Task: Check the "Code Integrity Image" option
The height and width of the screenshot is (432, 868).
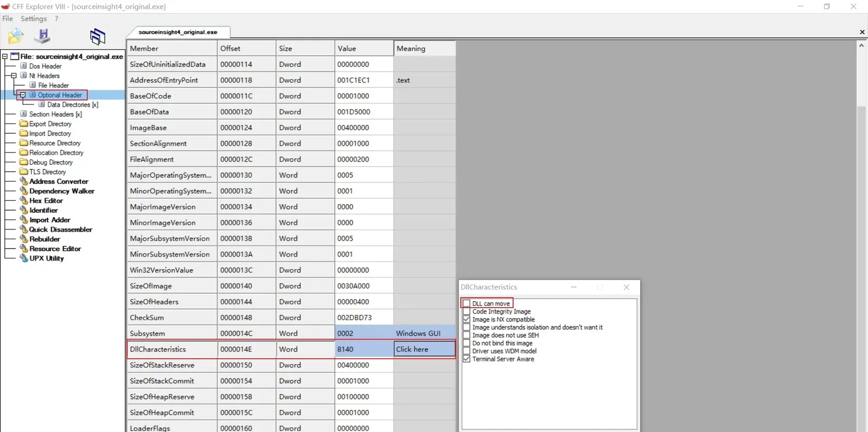Action: click(467, 312)
